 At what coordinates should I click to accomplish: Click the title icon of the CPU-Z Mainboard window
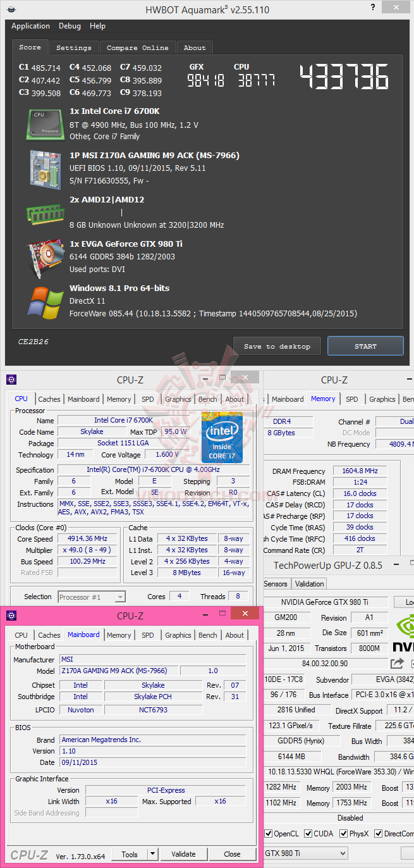(x=11, y=616)
